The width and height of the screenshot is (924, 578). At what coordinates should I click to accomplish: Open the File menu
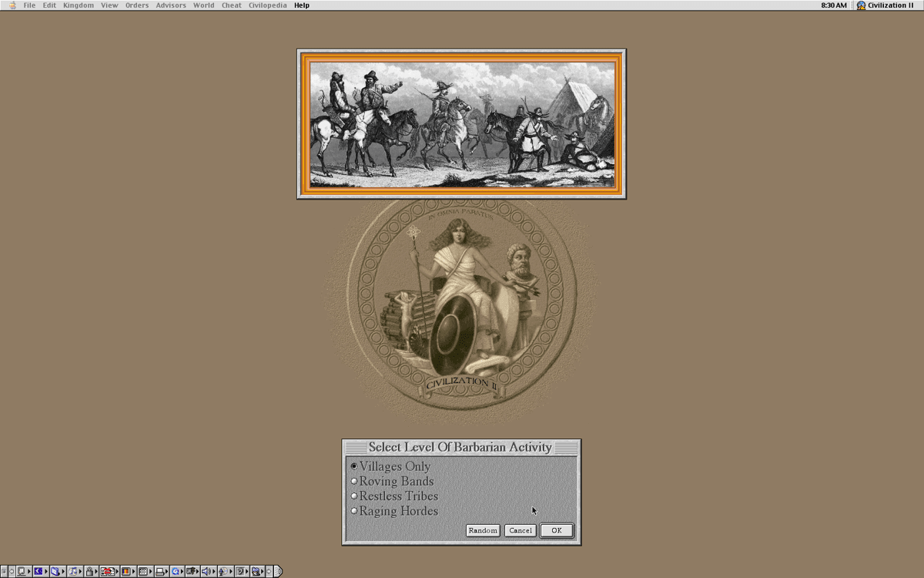[29, 5]
